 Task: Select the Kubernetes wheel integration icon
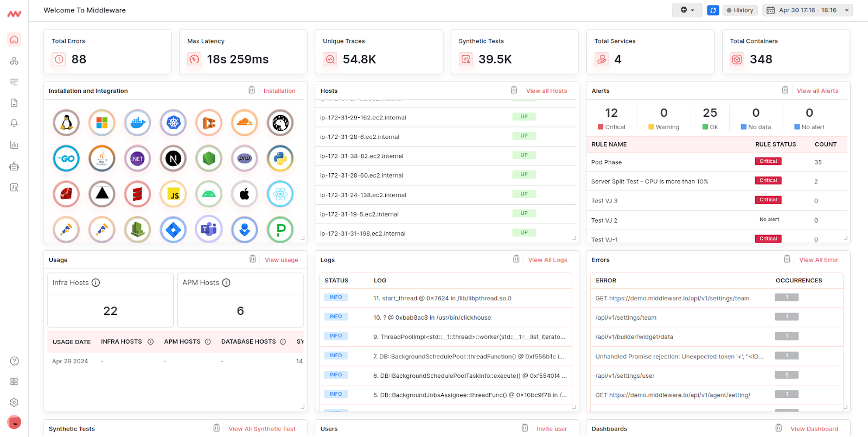point(173,123)
